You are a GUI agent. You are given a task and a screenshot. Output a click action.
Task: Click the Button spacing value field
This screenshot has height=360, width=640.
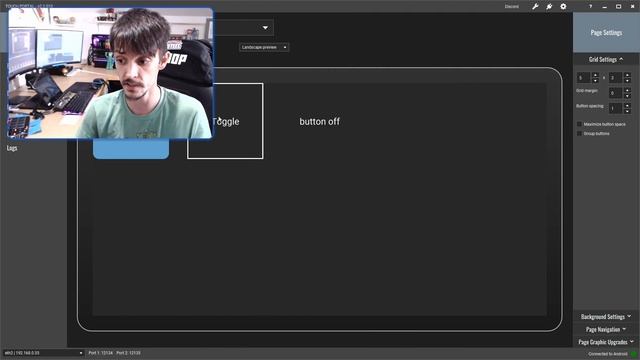point(615,108)
